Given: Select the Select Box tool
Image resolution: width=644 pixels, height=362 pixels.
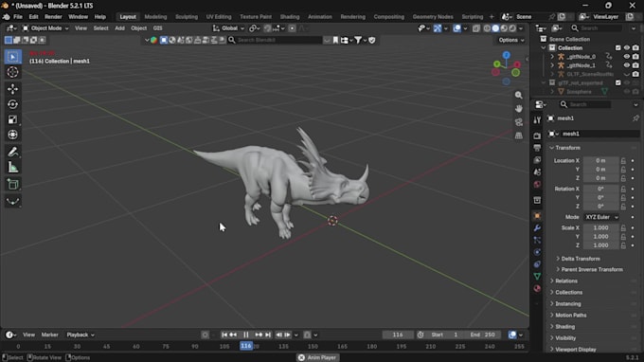Looking at the screenshot, I should [12, 57].
